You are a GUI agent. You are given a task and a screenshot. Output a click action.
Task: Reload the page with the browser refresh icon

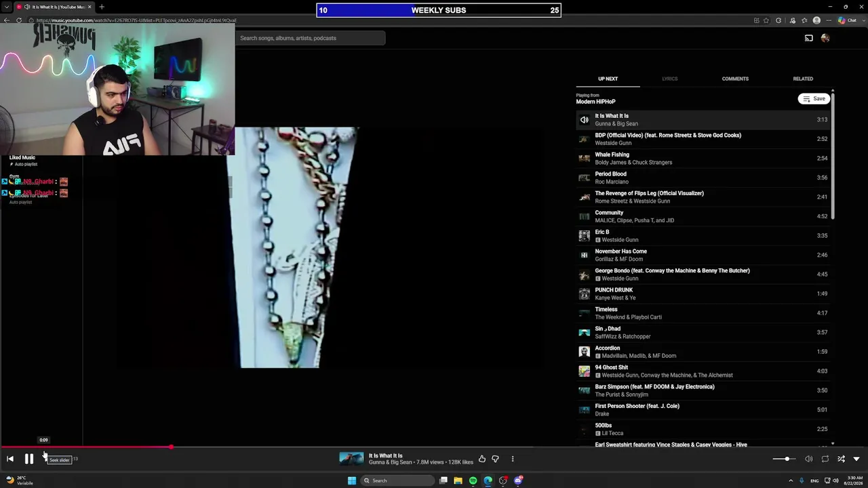[19, 20]
